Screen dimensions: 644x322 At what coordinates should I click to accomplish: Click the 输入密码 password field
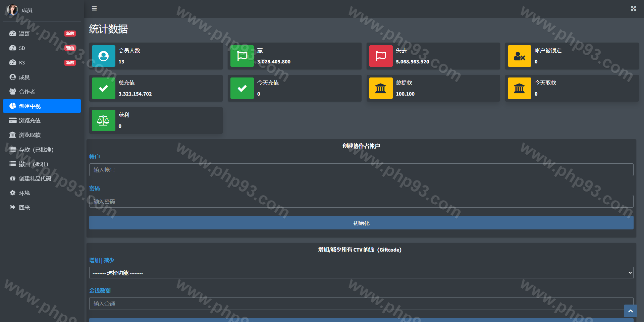[x=361, y=201]
